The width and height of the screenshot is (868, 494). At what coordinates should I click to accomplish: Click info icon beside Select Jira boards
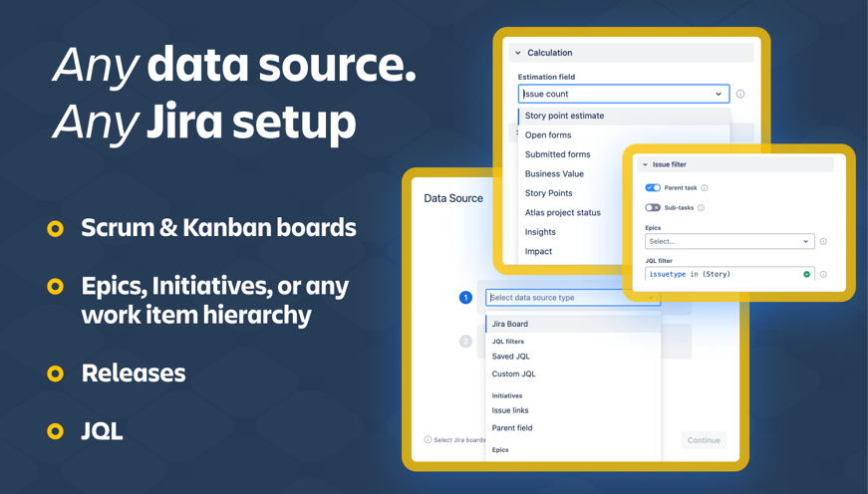428,440
